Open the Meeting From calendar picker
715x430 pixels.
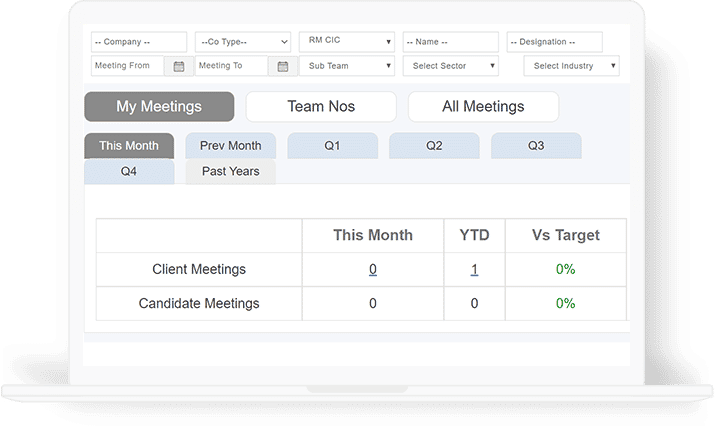pos(179,66)
